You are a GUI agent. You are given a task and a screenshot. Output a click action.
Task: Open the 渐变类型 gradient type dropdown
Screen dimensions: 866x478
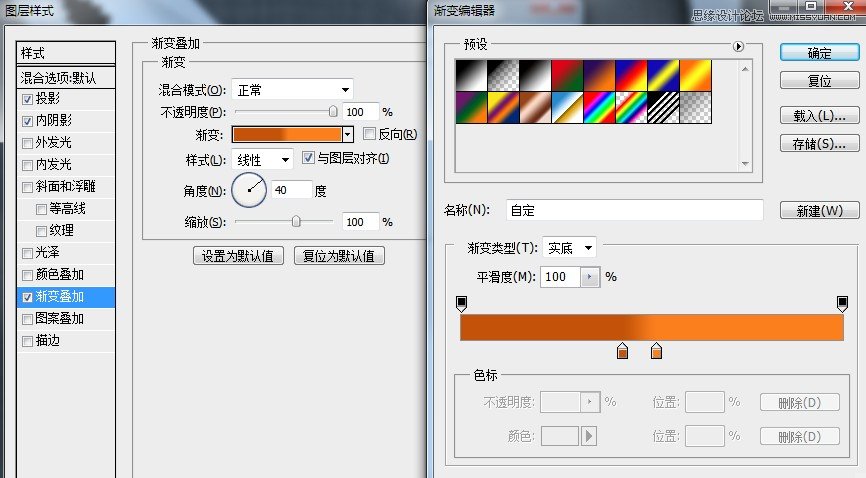point(569,247)
